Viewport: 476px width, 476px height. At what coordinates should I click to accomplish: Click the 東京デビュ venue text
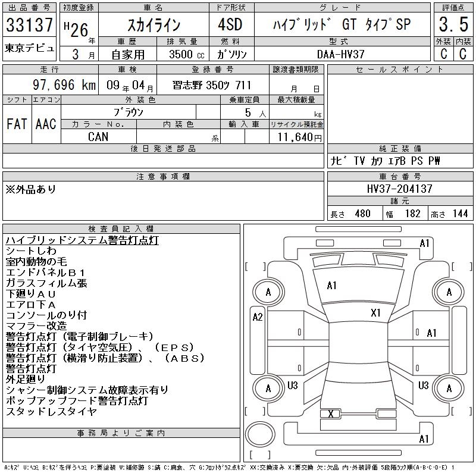29,48
